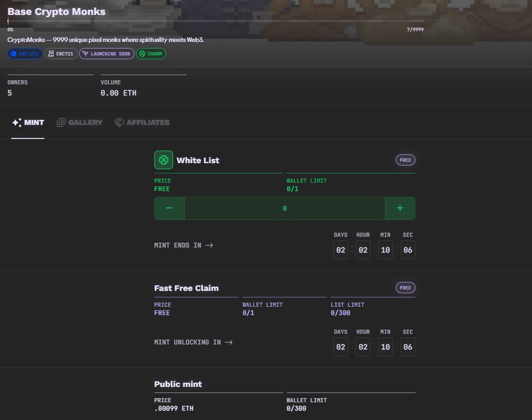Image resolution: width=532 pixels, height=420 pixels.
Task: Click the Fast Free Claim heading
Action: coord(186,288)
